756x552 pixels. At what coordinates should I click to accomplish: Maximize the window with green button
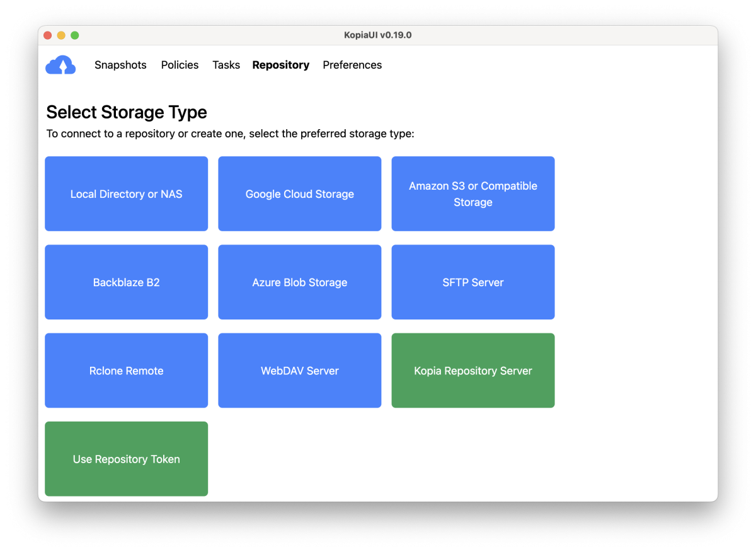(75, 35)
